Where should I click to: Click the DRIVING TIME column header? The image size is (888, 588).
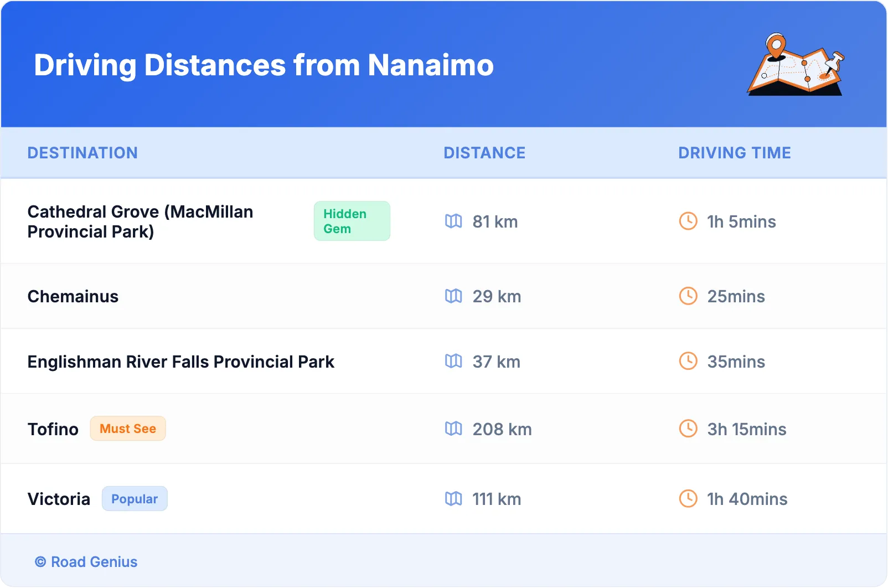tap(735, 153)
